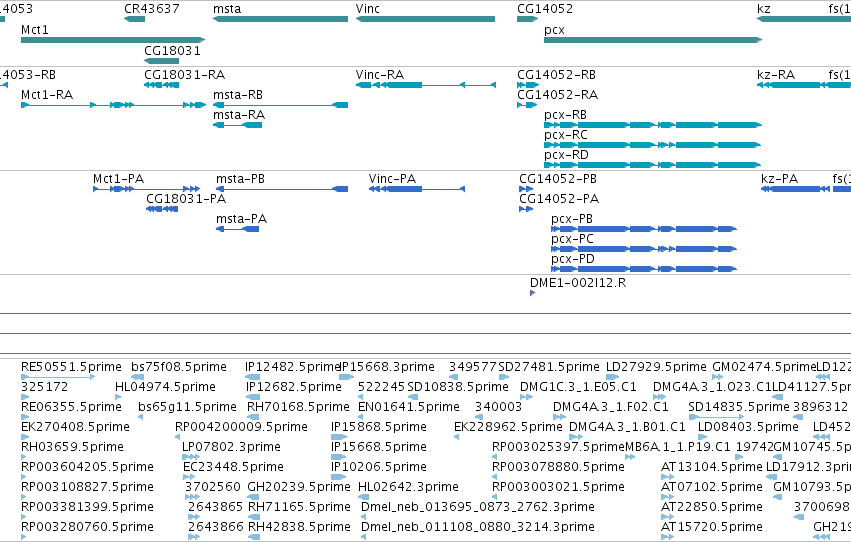Select the RP004200009.5prime EST label

tap(241, 427)
